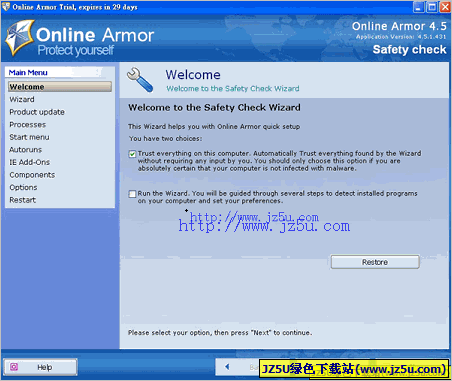
Task: Open the Processes section
Action: (x=28, y=125)
